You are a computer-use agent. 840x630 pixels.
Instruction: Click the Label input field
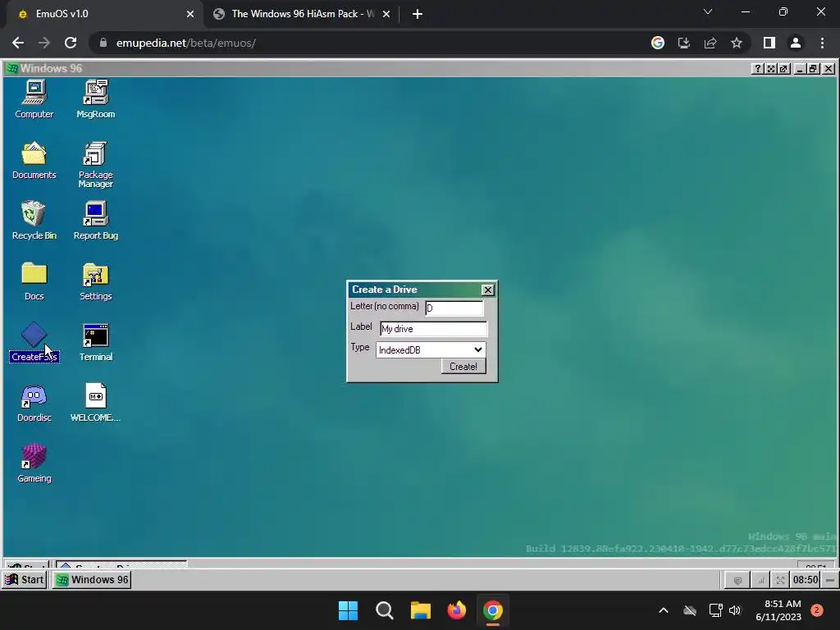coord(433,328)
